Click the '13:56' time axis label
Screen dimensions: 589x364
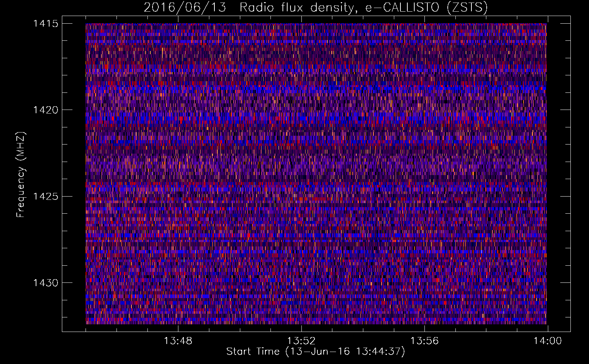tap(424, 341)
